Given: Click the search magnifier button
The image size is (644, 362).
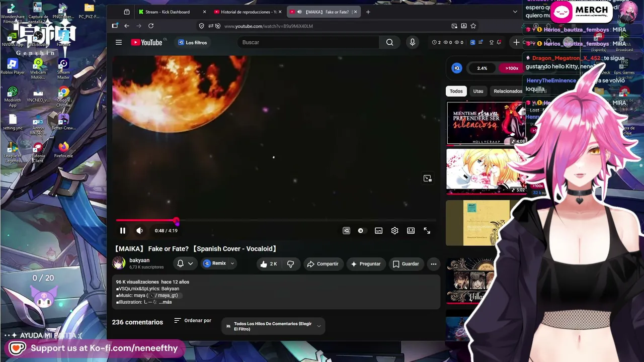Looking at the screenshot, I should pyautogui.click(x=389, y=42).
